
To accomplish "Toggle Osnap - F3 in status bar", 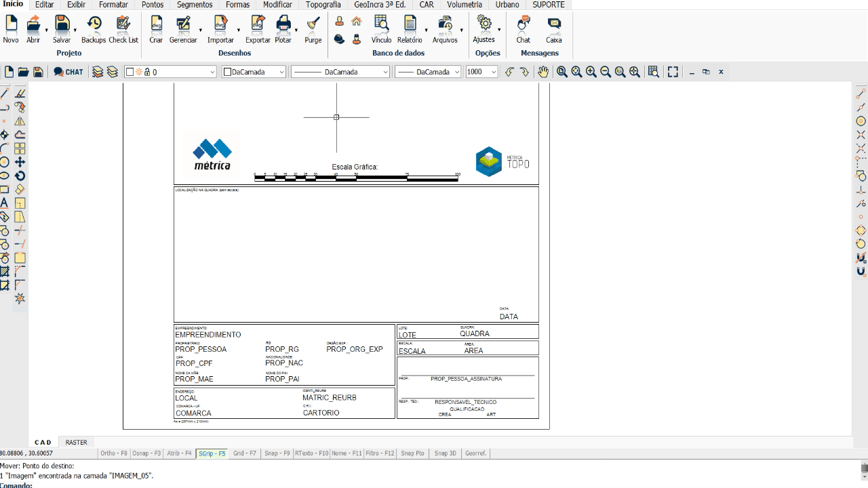I will pos(146,453).
